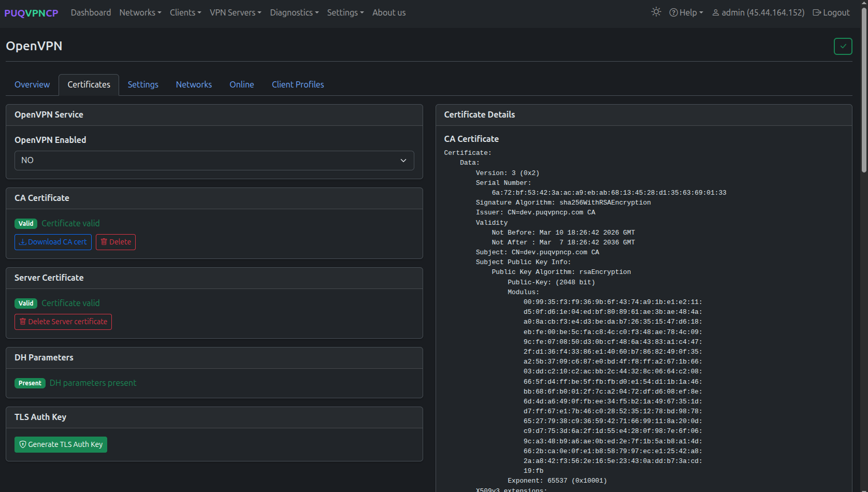This screenshot has height=492, width=868.
Task: Click the 'DH parameters present' text
Action: (93, 383)
